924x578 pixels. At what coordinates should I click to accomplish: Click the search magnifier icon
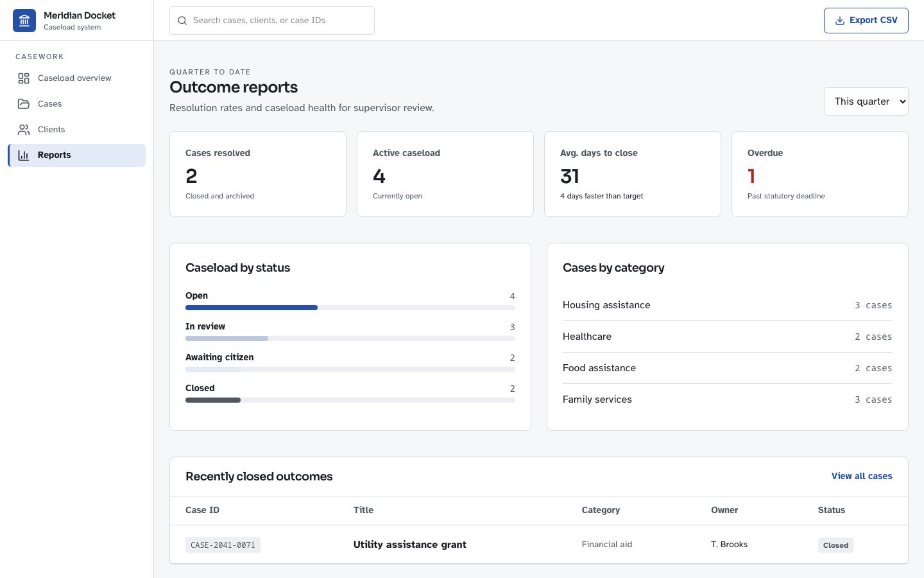click(182, 21)
